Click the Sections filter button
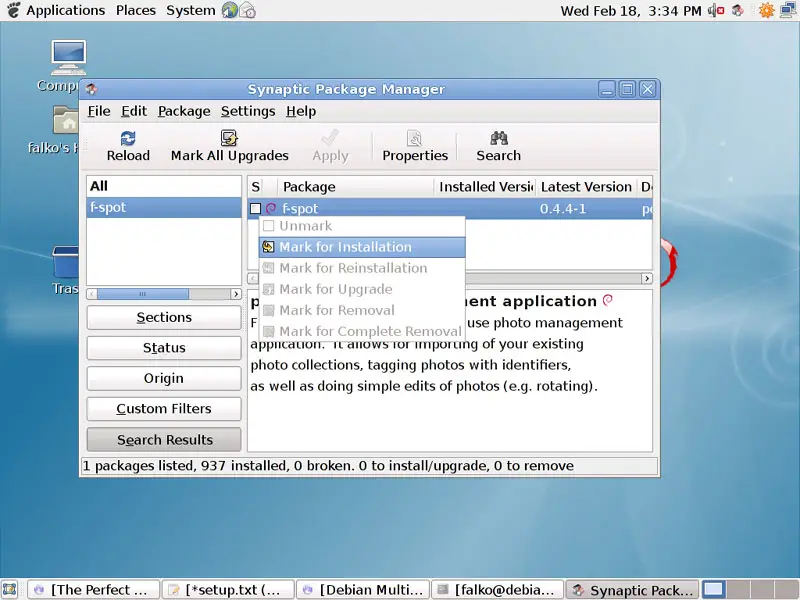This screenshot has width=800, height=600. pyautogui.click(x=164, y=317)
